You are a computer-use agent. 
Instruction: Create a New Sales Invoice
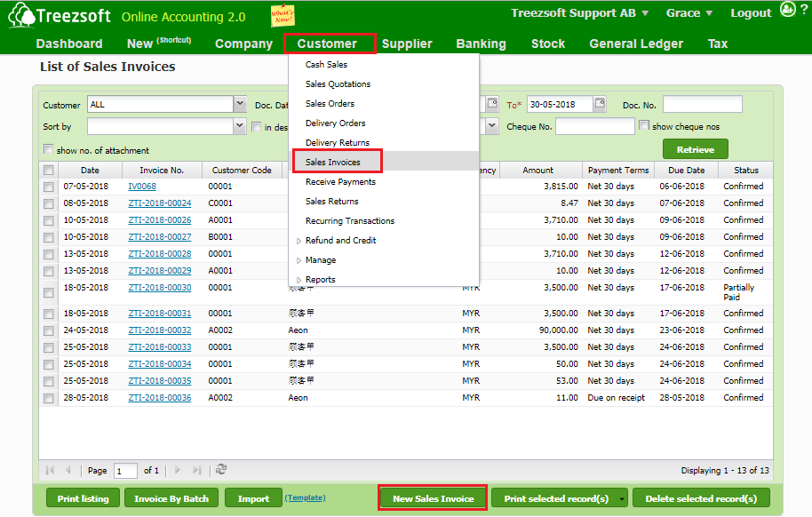433,499
